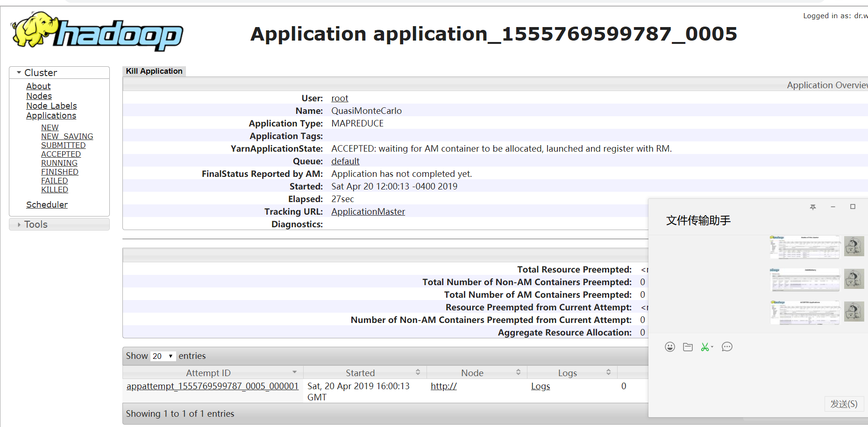Open the RUNNING applications list

59,162
